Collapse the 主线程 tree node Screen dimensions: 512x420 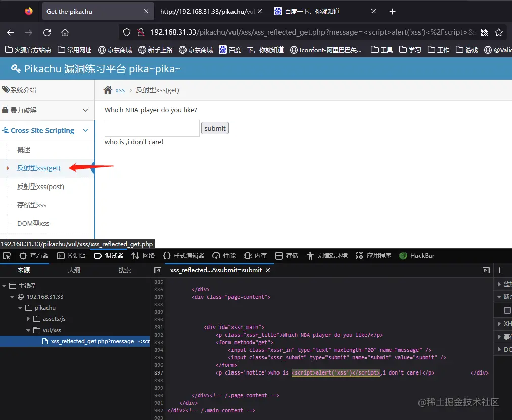(x=4, y=286)
